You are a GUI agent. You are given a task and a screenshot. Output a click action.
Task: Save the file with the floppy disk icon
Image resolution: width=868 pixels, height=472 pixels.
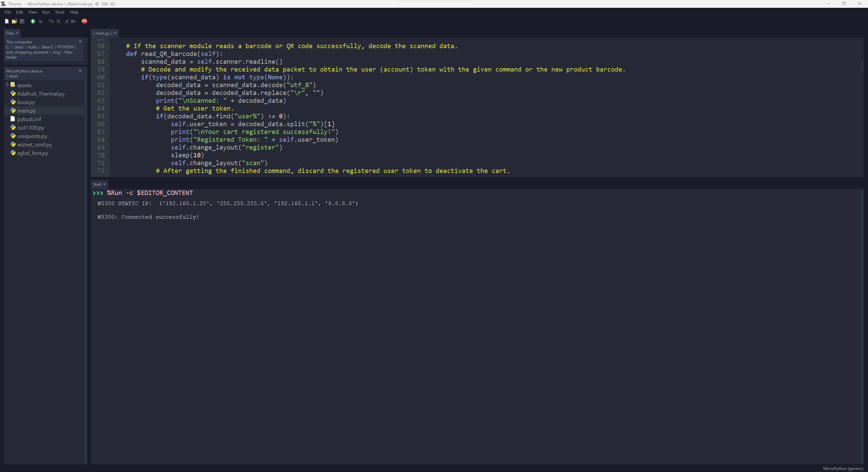point(22,21)
